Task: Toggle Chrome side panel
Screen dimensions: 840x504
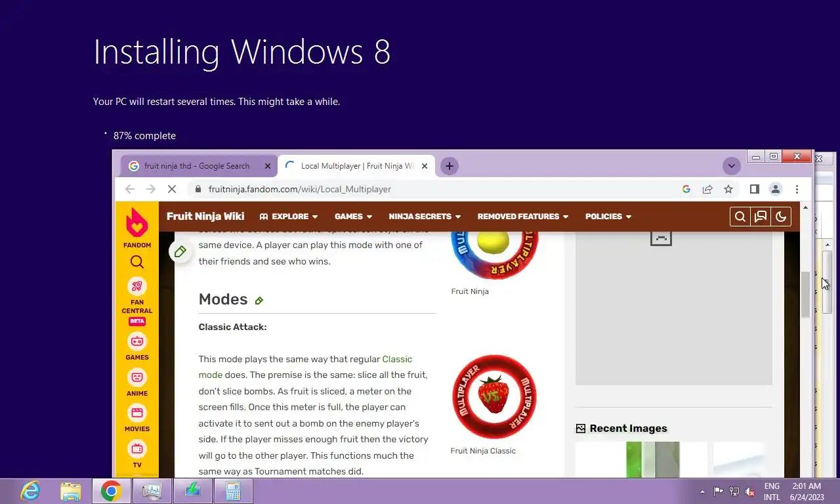Action: pos(755,189)
